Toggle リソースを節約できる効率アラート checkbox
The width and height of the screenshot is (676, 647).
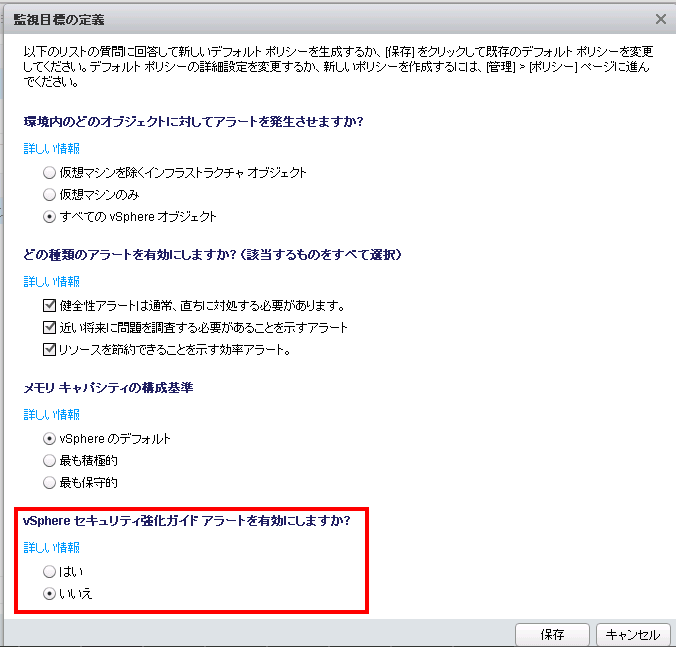click(x=50, y=350)
